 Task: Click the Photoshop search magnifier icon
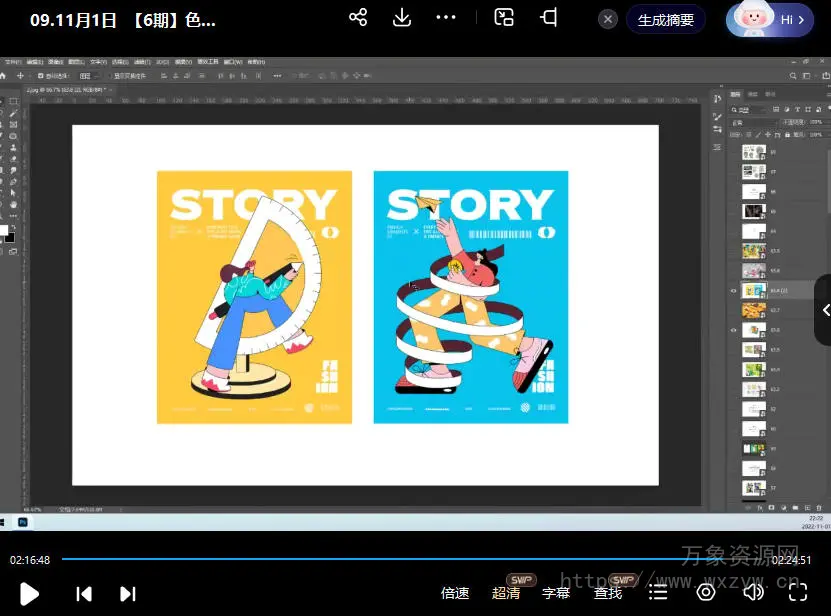coord(795,75)
